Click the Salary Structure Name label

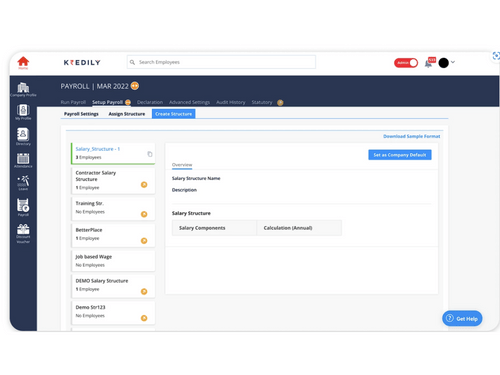196,178
